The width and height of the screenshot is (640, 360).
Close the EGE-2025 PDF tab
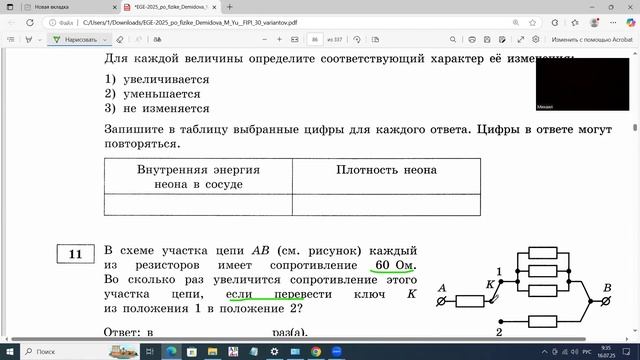[214, 7]
